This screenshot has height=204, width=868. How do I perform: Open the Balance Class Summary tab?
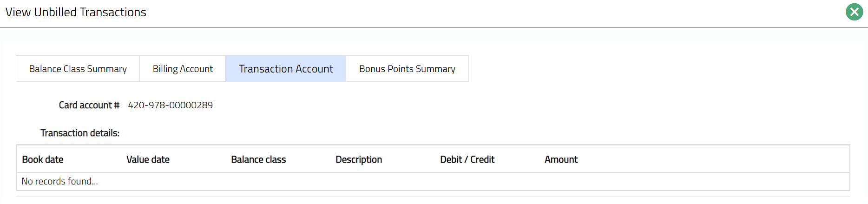point(78,69)
